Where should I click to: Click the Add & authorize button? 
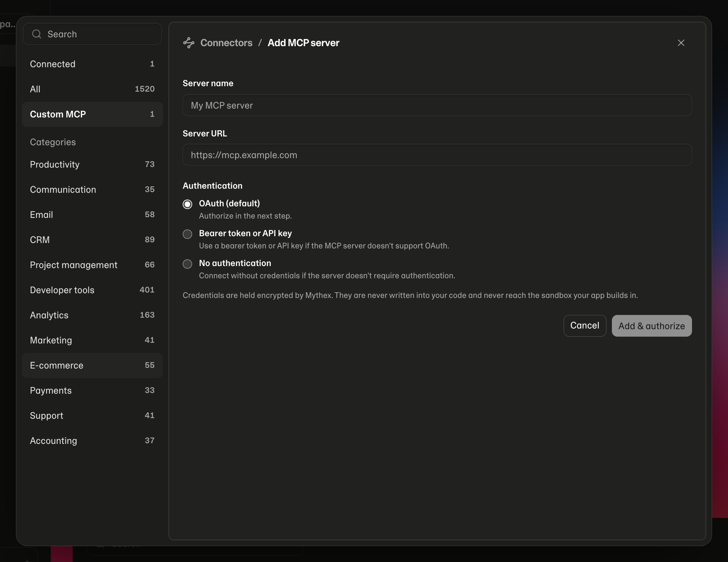click(651, 325)
